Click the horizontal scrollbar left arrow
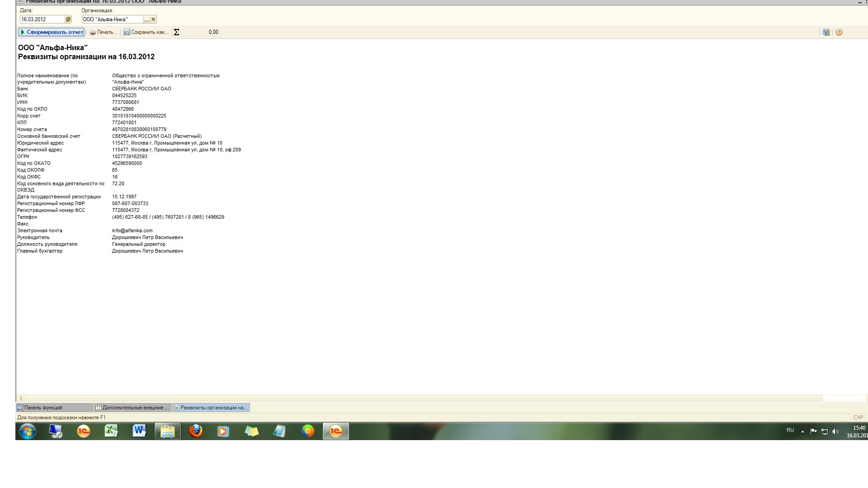 coord(21,398)
